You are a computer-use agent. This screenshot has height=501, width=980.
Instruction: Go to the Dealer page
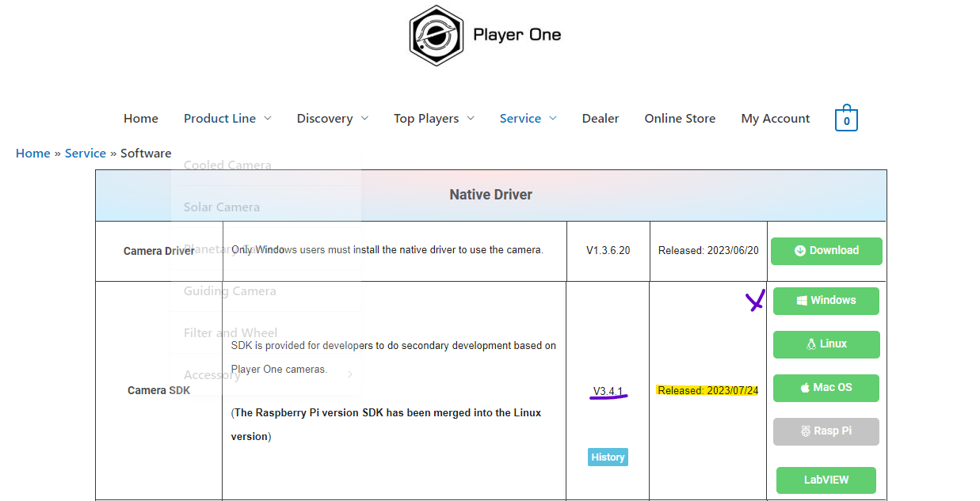click(x=601, y=118)
